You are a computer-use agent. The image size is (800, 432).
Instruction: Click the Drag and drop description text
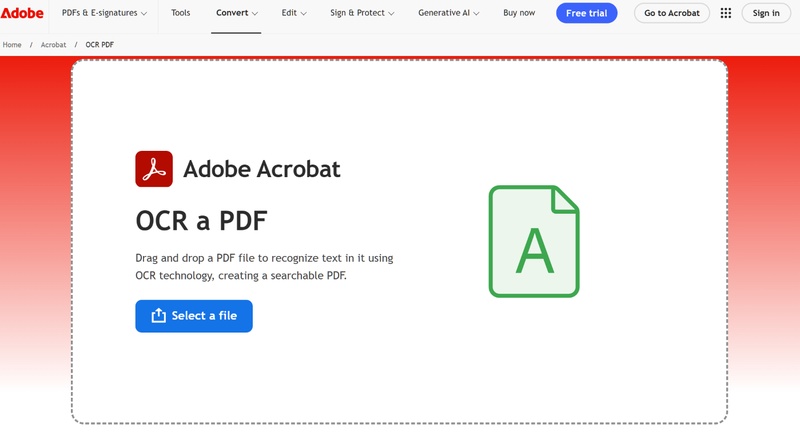(x=264, y=267)
